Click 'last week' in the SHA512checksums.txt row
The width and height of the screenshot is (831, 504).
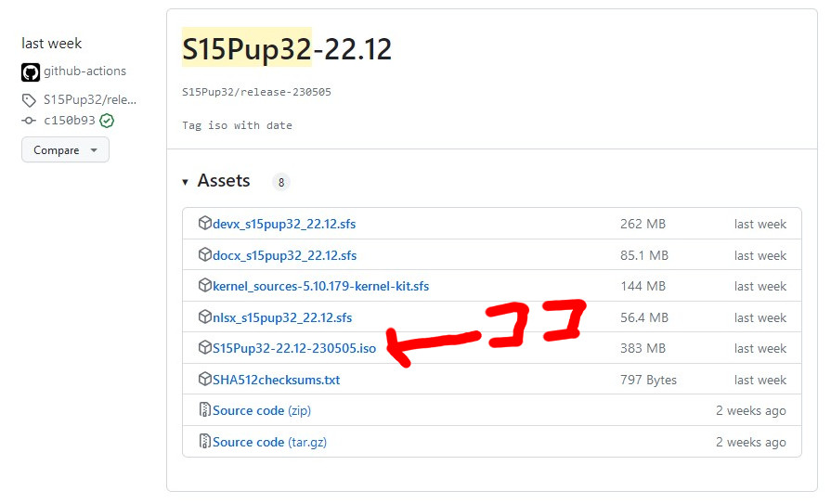[x=760, y=380]
